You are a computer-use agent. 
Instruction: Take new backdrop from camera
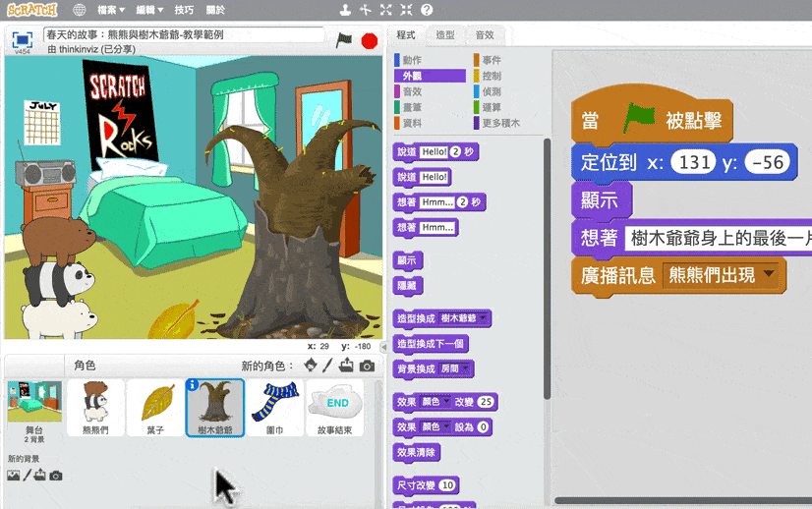(56, 476)
